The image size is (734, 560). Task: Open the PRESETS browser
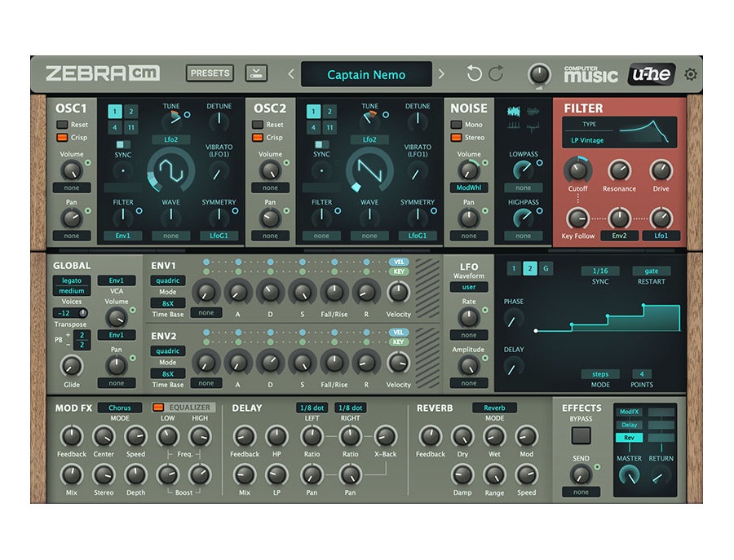(210, 73)
